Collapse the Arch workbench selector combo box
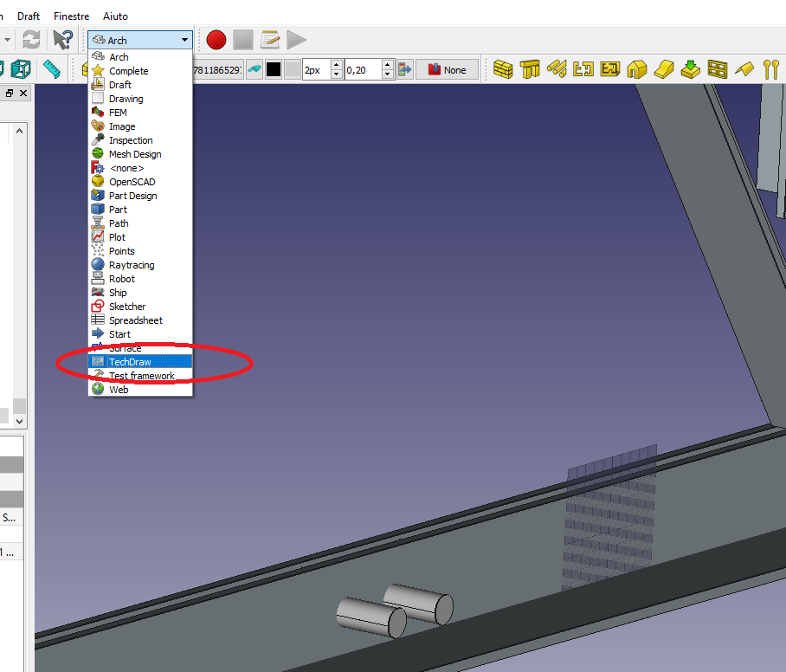This screenshot has width=786, height=672. pos(140,40)
